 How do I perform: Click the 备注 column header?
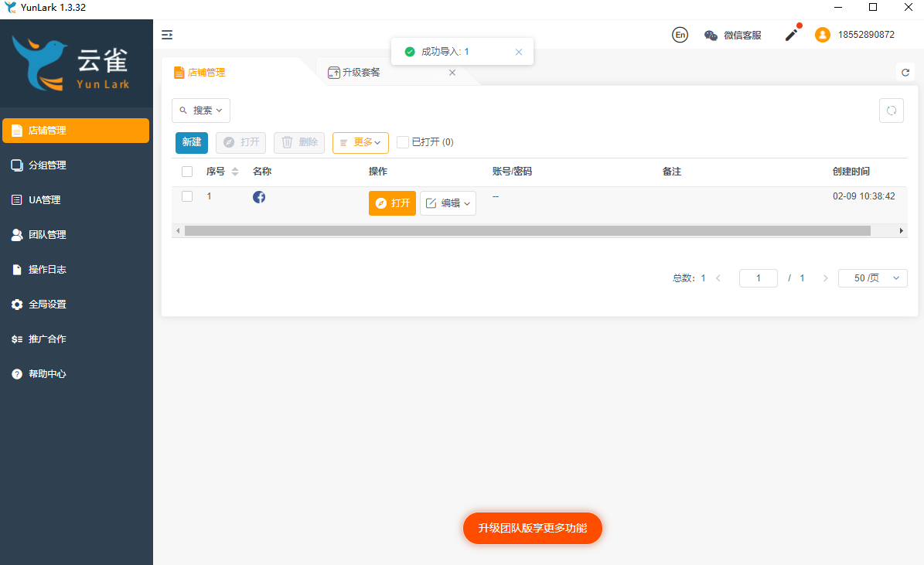coord(672,172)
